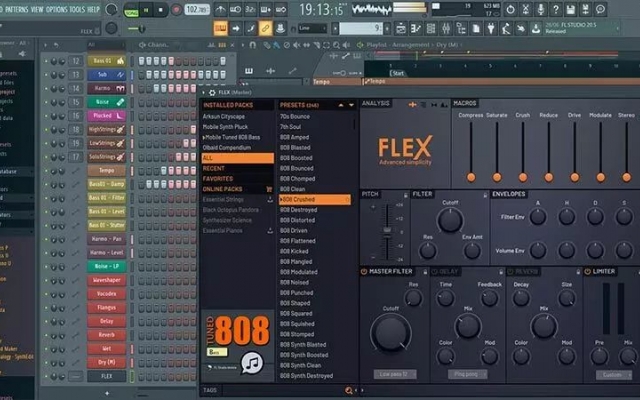640x400 pixels.
Task: Open the Low pass 12 filter type dropdown
Action: pyautogui.click(x=395, y=374)
